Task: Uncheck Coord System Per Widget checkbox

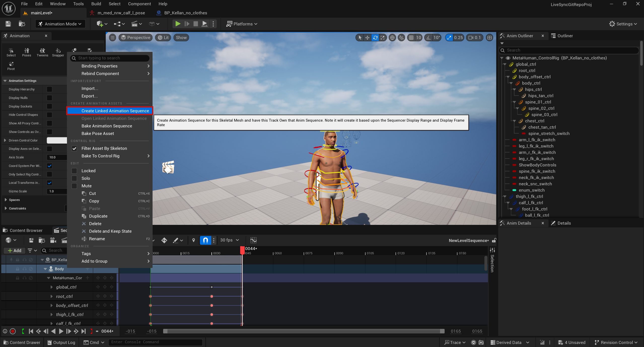Action: pyautogui.click(x=49, y=166)
